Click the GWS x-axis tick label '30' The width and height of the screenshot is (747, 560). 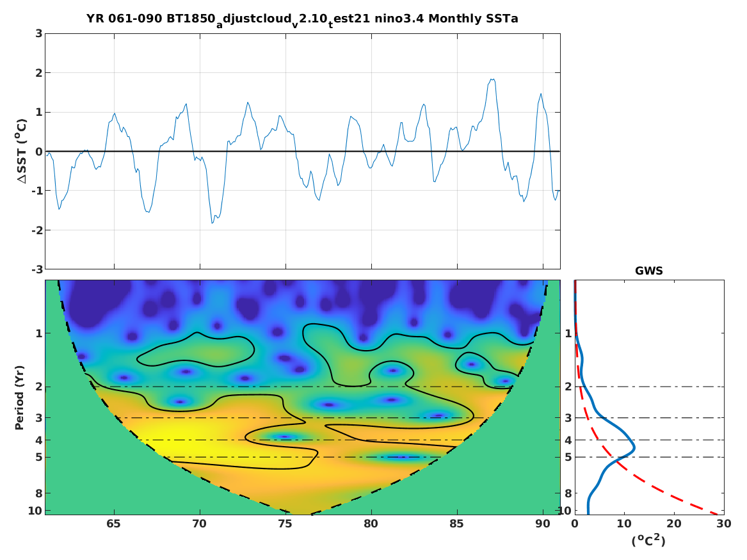pyautogui.click(x=723, y=524)
